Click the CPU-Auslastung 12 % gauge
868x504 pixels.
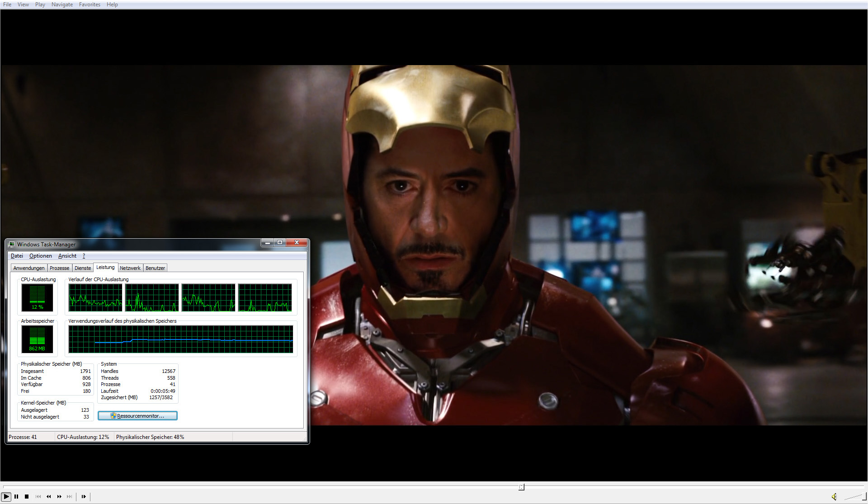pos(37,297)
